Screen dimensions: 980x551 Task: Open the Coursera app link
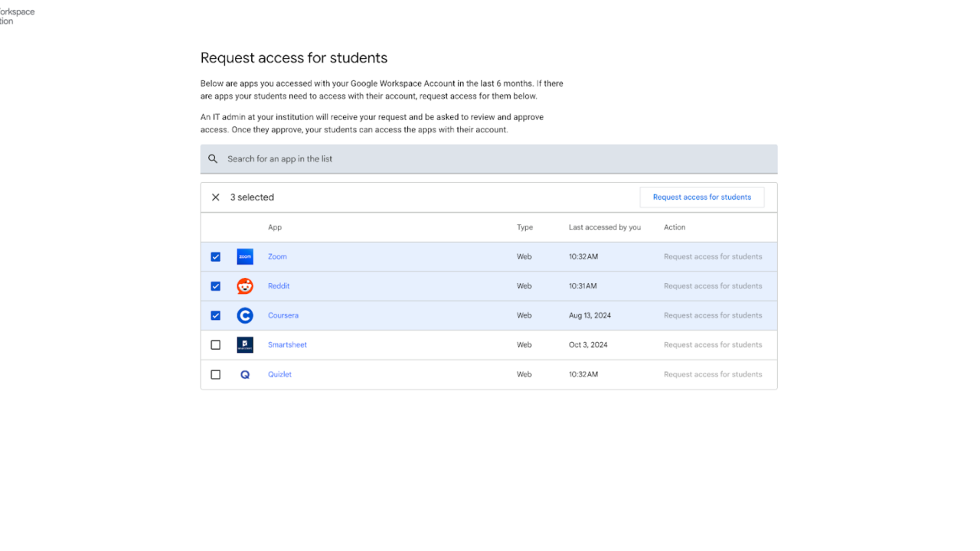click(283, 315)
